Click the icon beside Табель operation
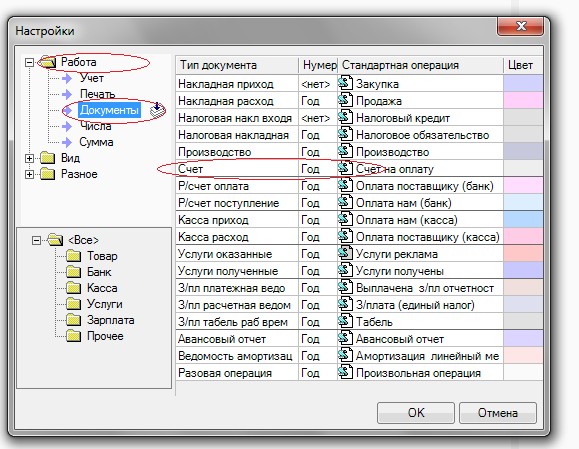579x449 pixels. 345,321
